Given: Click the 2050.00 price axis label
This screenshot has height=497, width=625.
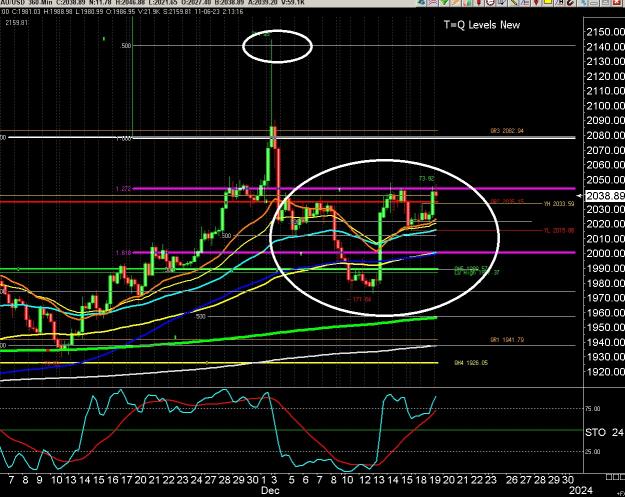Looking at the screenshot, I should pos(605,180).
